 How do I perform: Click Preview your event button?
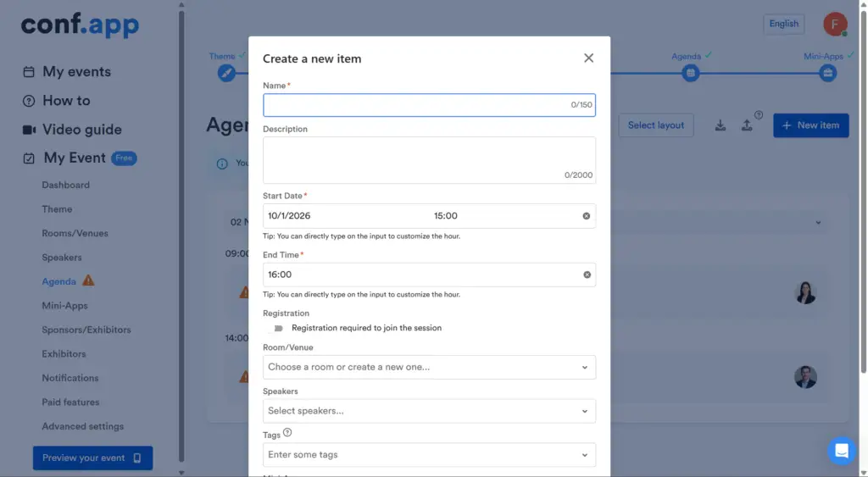[92, 458]
